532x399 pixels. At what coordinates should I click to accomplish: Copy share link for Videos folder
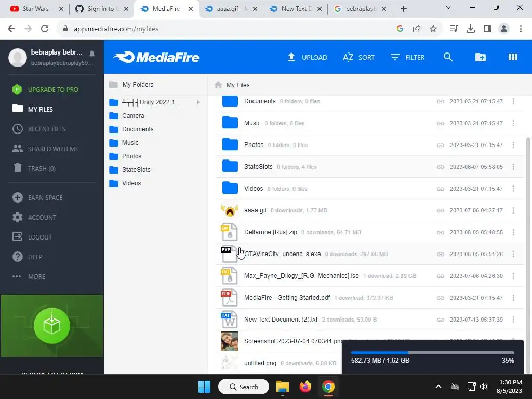[x=441, y=189]
